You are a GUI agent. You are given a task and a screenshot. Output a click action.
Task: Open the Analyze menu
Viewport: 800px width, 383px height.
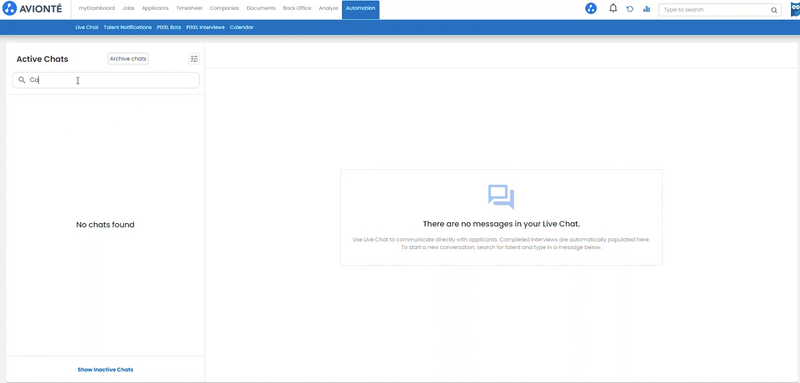[328, 8]
